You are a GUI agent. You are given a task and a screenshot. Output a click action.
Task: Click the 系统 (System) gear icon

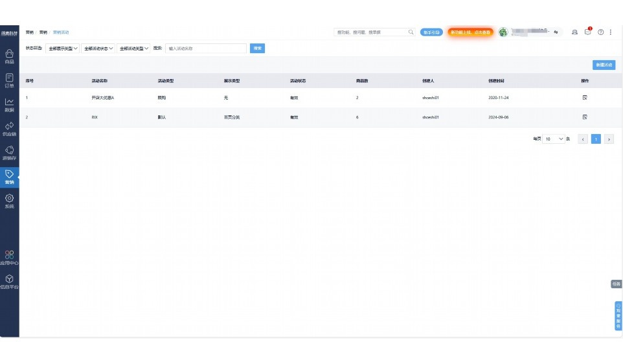(9, 200)
